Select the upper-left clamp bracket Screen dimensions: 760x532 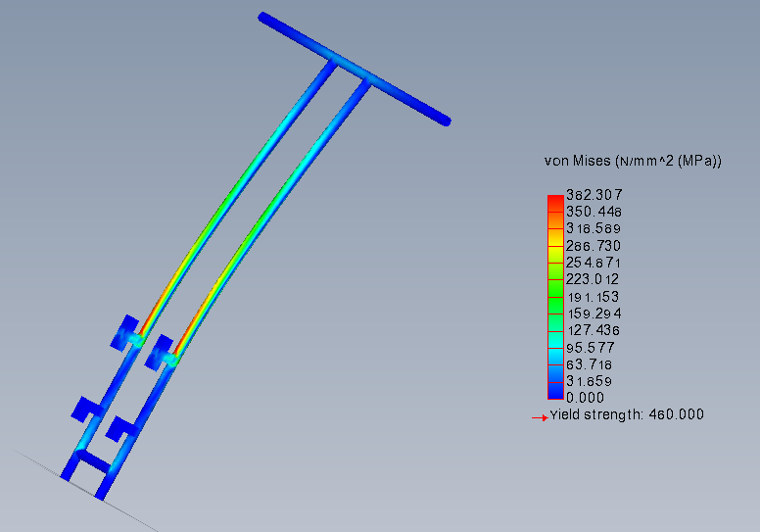124,332
